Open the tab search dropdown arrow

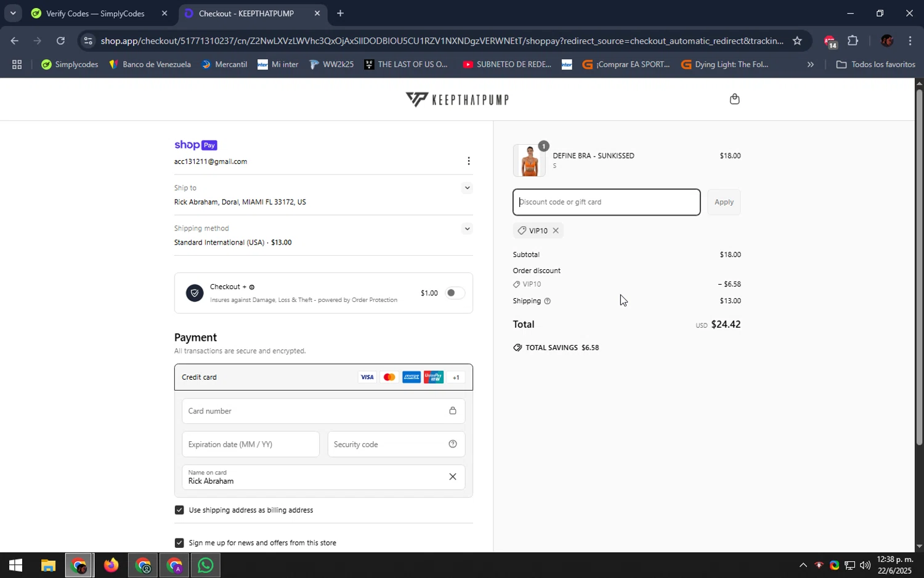12,13
